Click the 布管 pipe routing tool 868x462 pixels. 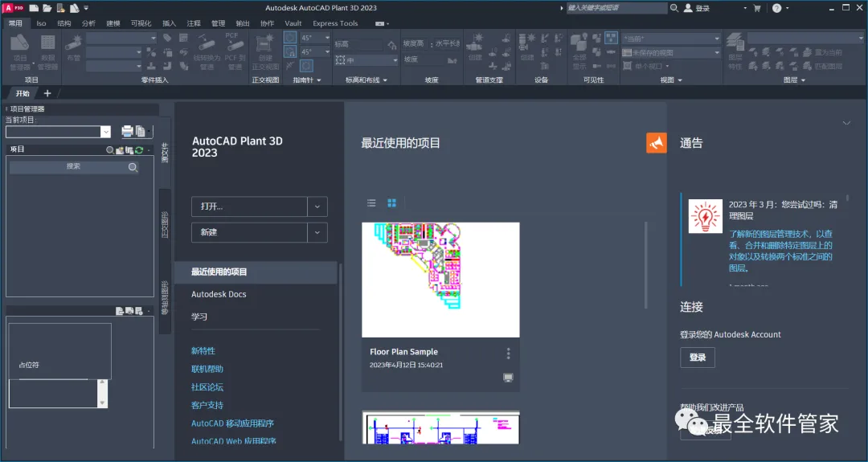74,47
